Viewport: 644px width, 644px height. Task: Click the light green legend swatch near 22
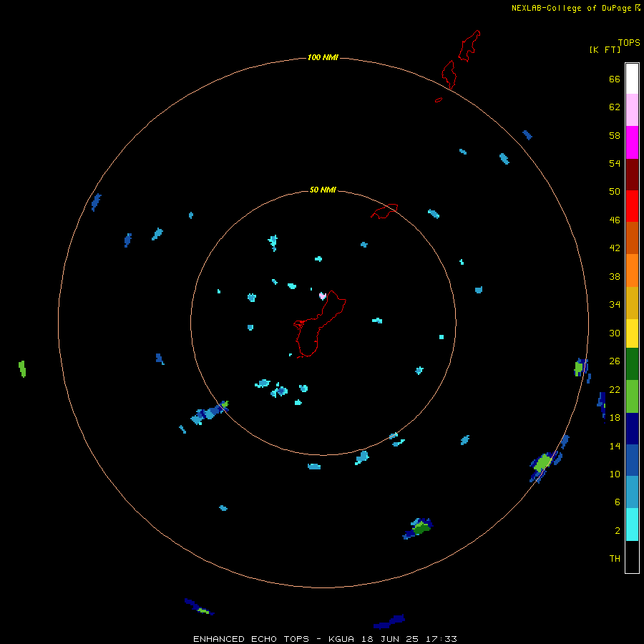(x=632, y=396)
